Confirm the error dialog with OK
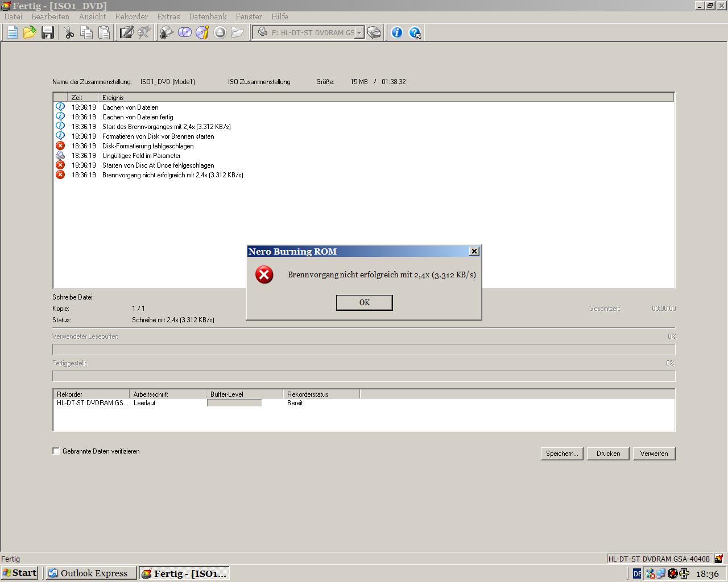Screen dimensions: 728x582 pos(364,302)
